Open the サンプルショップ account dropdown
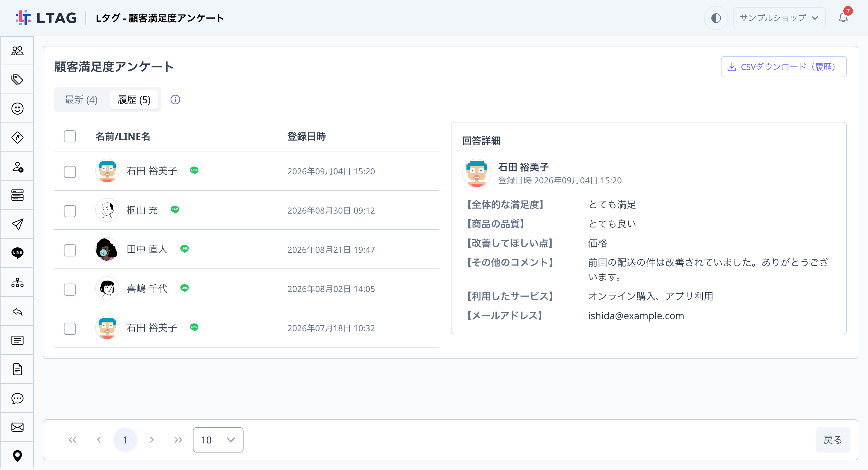This screenshot has height=470, width=868. [779, 18]
